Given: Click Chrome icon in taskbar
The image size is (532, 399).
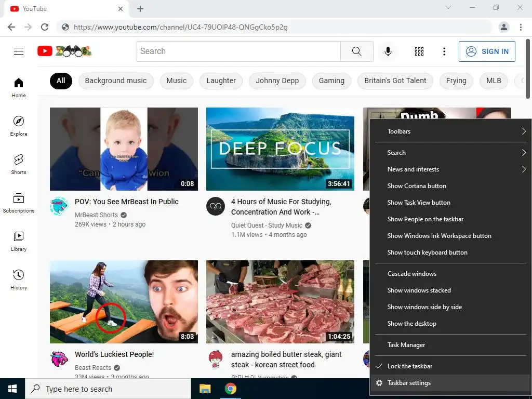Looking at the screenshot, I should click(x=230, y=389).
